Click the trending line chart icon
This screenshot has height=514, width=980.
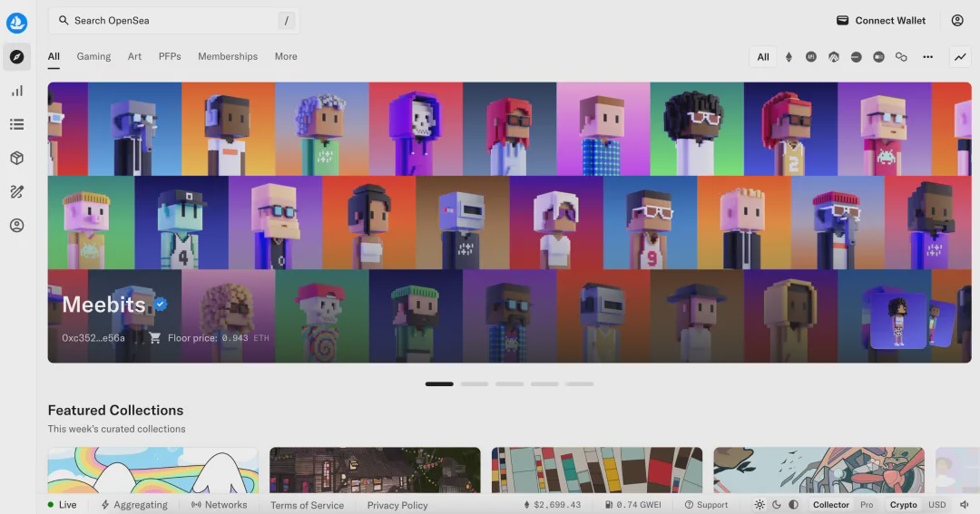960,57
